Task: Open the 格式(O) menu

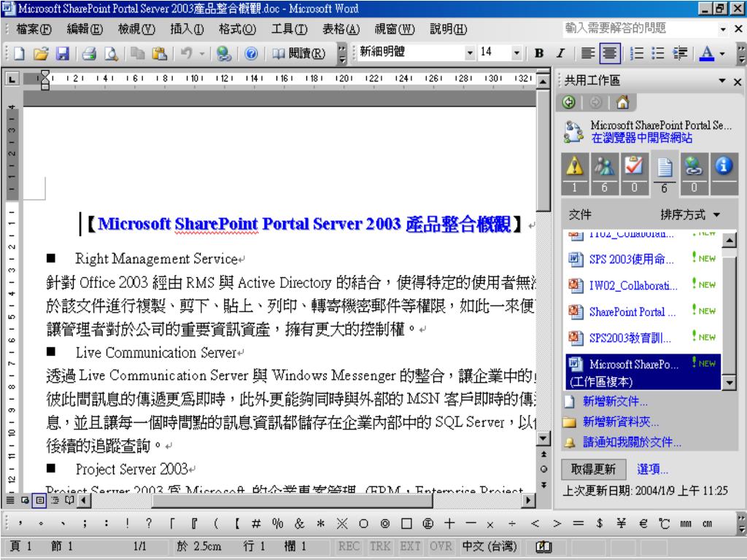Action: pos(237,29)
